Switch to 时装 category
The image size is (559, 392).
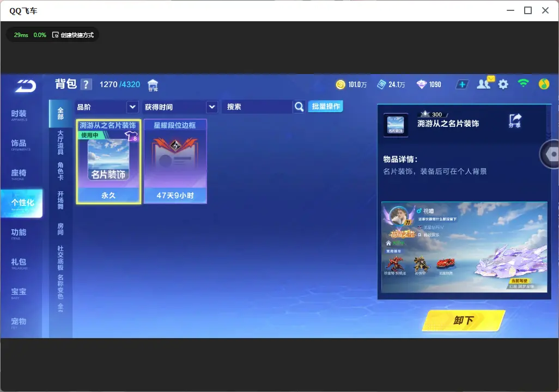click(19, 115)
